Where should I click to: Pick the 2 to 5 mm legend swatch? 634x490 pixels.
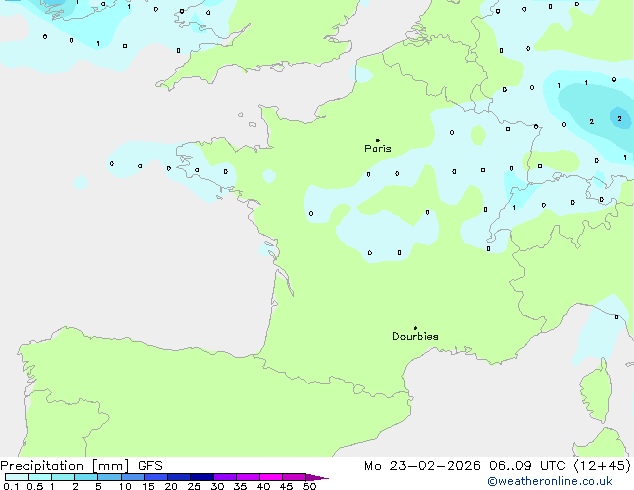[x=86, y=477]
